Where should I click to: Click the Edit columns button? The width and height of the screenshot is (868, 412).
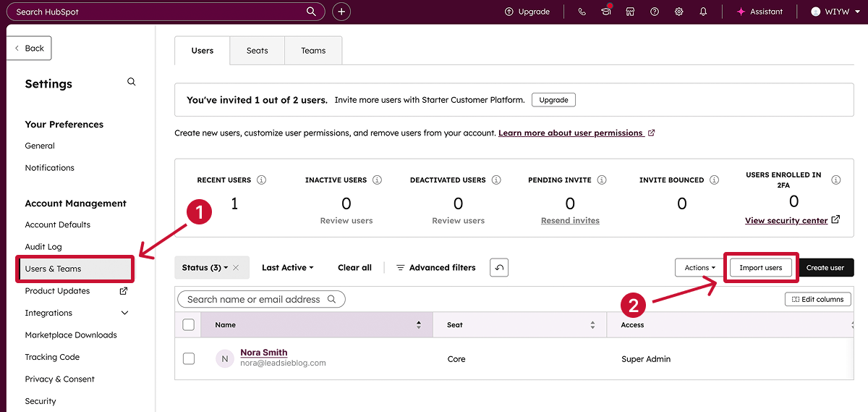818,299
